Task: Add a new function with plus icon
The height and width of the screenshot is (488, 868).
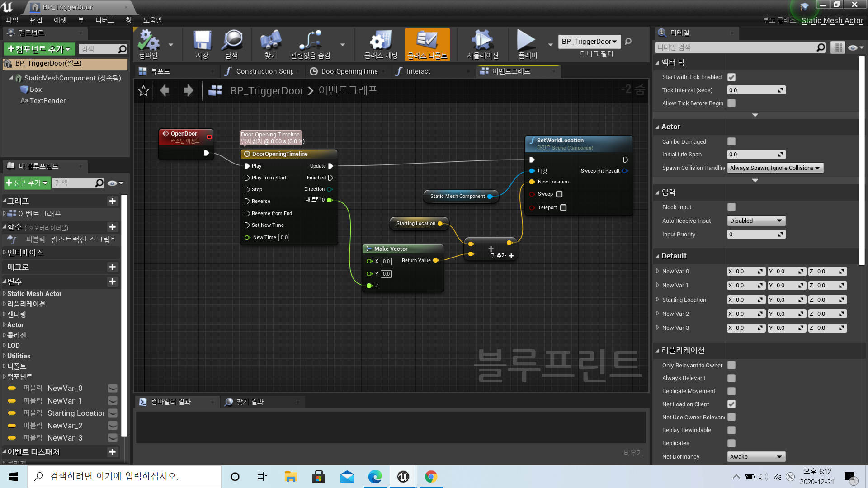Action: point(113,227)
